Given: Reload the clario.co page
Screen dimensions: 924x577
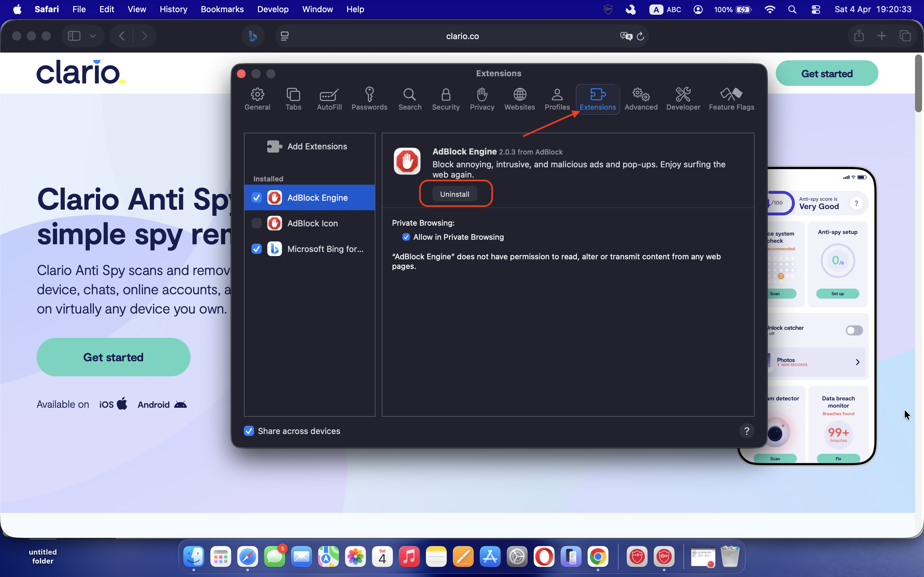Looking at the screenshot, I should (x=640, y=36).
